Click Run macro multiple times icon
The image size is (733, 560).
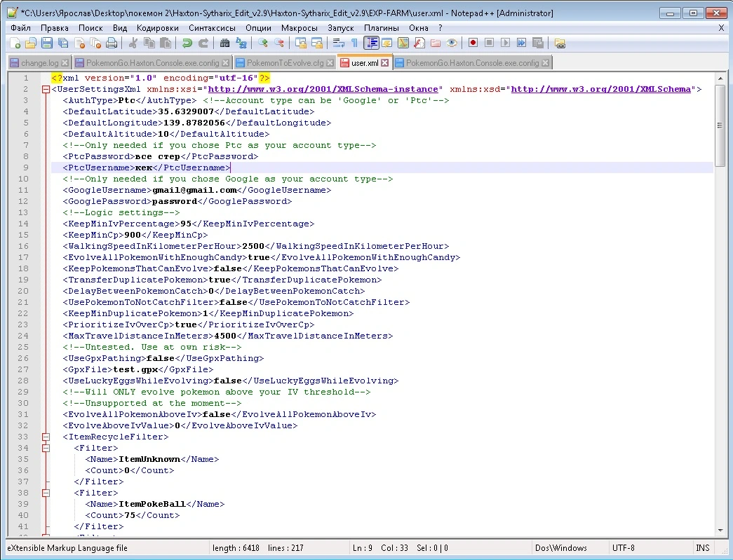click(522, 43)
